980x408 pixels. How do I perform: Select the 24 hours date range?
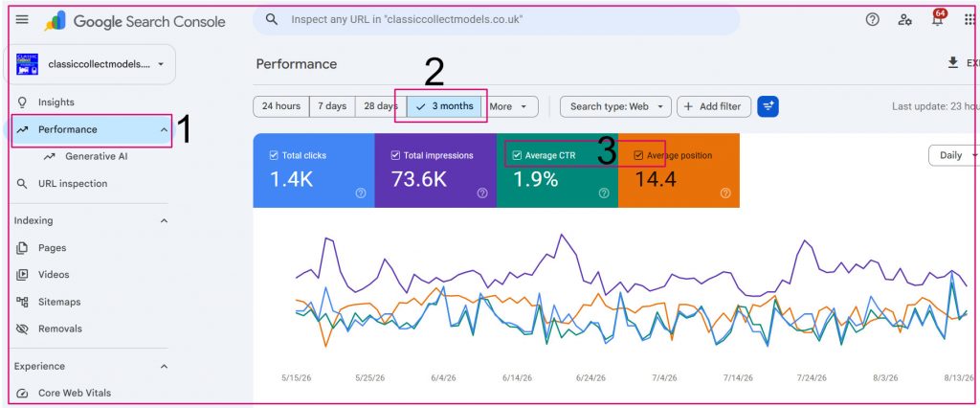[281, 106]
